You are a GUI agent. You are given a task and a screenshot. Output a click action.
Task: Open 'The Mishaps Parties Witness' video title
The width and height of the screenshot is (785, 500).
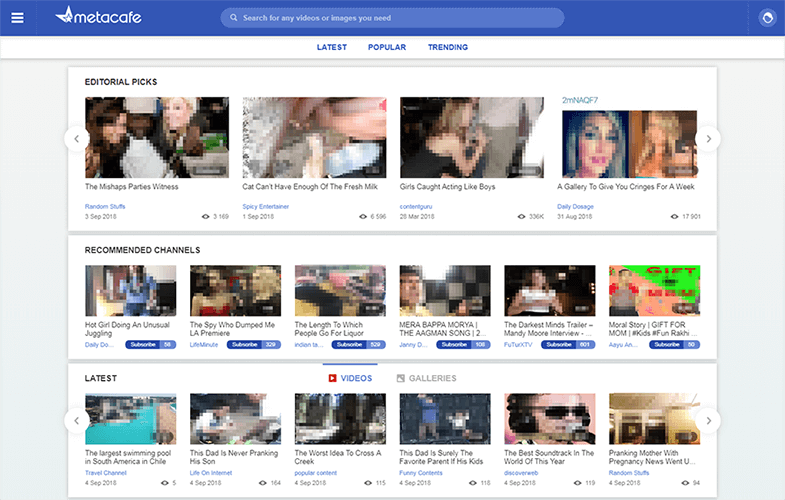click(131, 186)
